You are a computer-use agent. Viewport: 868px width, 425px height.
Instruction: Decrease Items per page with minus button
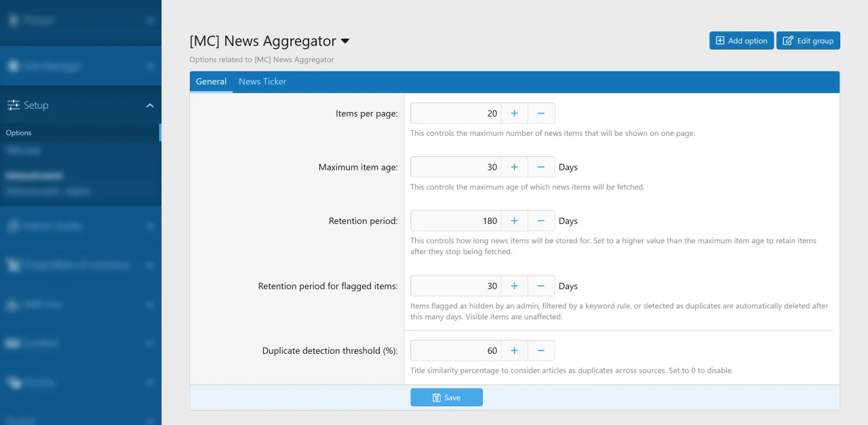coord(541,113)
